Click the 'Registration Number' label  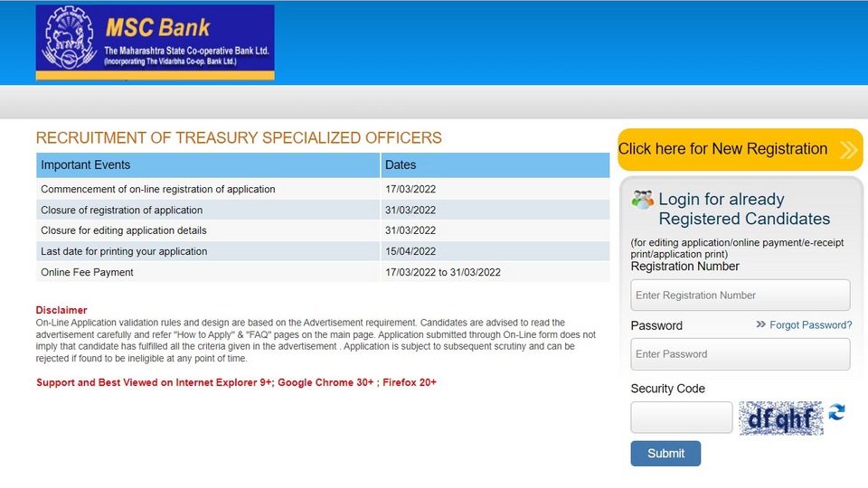pos(684,267)
